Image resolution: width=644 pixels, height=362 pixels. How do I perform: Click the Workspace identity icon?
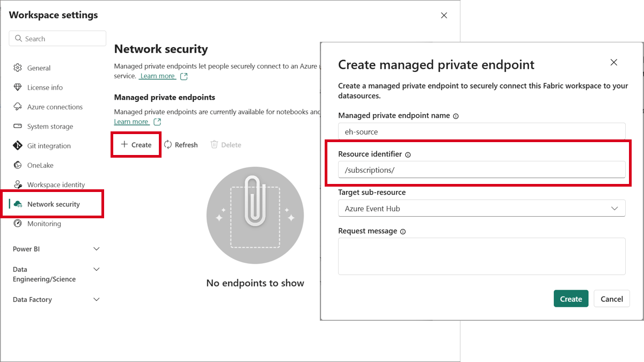point(18,184)
